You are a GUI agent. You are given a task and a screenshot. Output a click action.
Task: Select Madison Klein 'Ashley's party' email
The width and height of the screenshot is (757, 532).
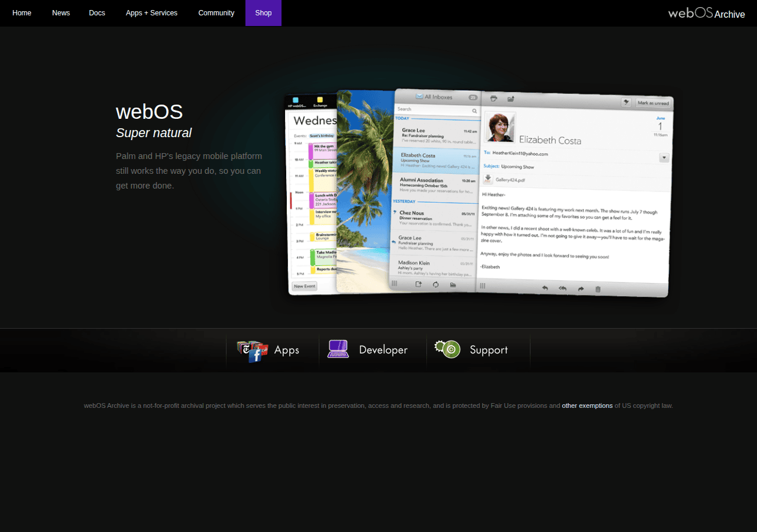(433, 267)
